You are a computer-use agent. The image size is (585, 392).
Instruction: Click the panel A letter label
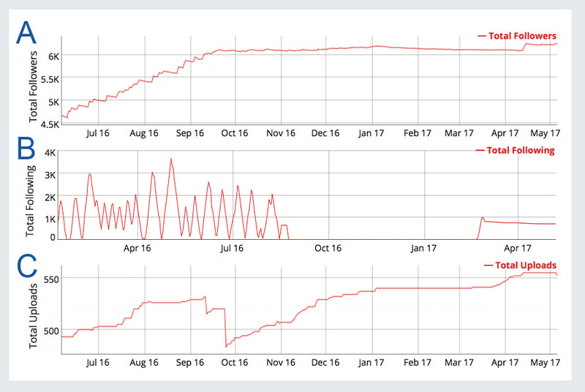[26, 32]
